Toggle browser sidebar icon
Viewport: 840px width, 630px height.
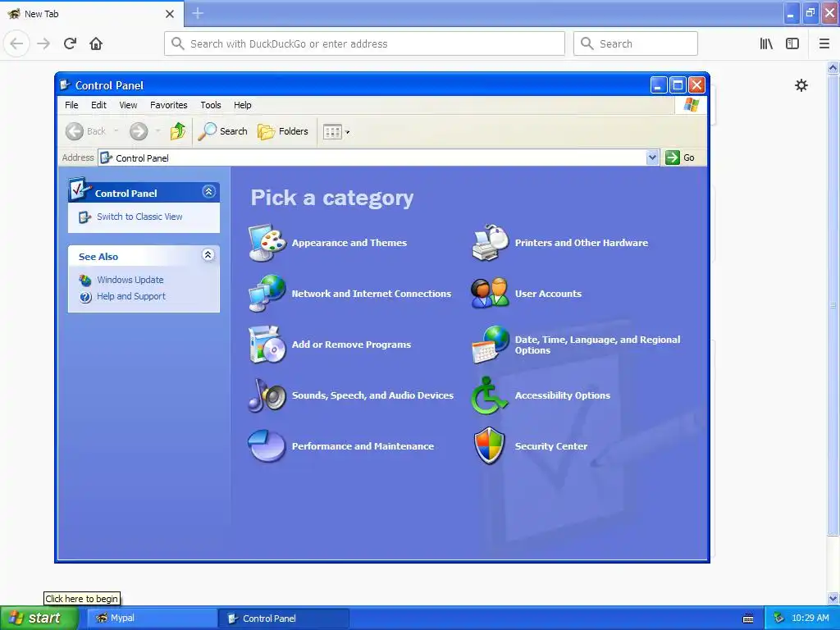(792, 43)
